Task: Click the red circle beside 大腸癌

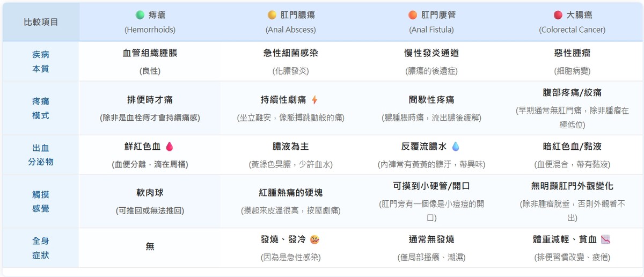Action: point(558,15)
